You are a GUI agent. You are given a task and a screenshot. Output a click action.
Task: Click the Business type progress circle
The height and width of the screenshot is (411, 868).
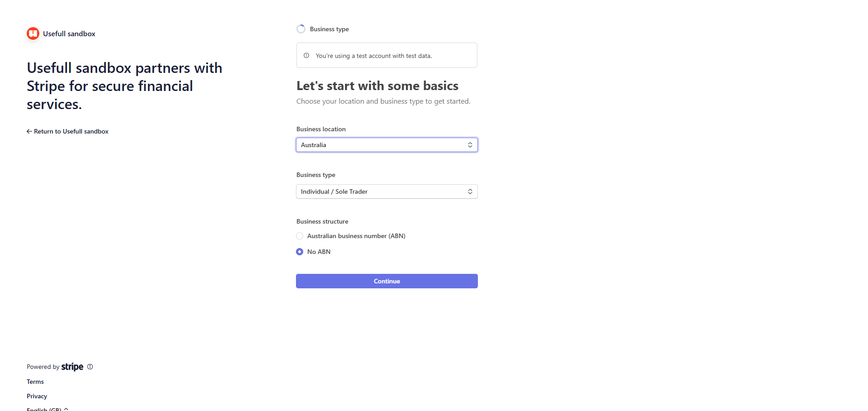coord(300,29)
